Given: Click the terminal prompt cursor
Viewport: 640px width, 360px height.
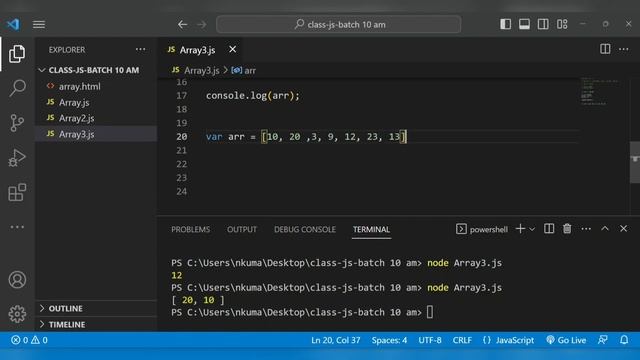Looking at the screenshot, I should (430, 312).
